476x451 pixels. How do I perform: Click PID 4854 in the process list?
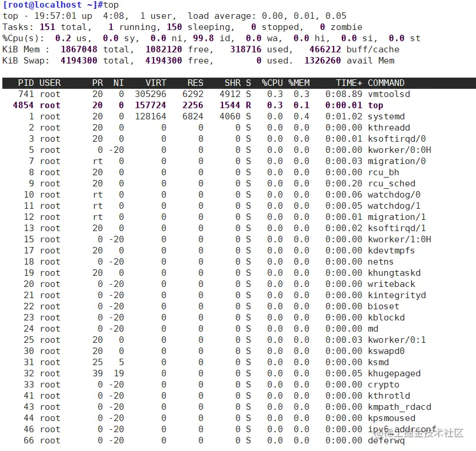(x=23, y=105)
